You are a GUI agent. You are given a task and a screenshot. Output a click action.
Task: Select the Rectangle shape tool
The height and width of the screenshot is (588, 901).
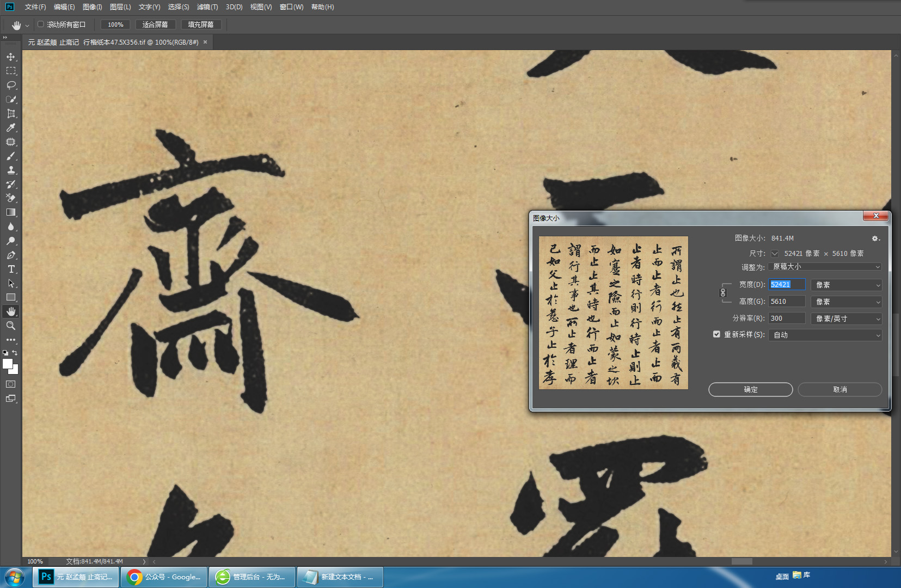click(11, 297)
